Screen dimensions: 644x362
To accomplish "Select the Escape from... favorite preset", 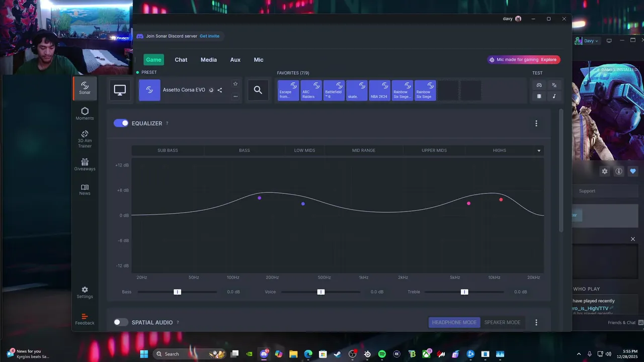I will (x=288, y=90).
